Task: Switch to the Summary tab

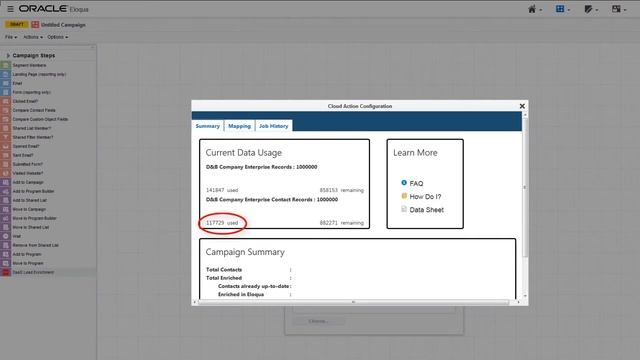Action: point(207,126)
